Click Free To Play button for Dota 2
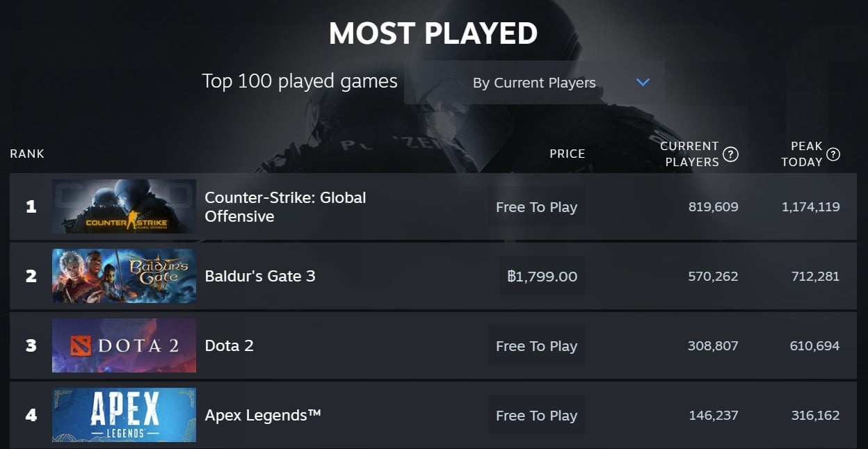Screen dimensions: 868x449 point(536,345)
